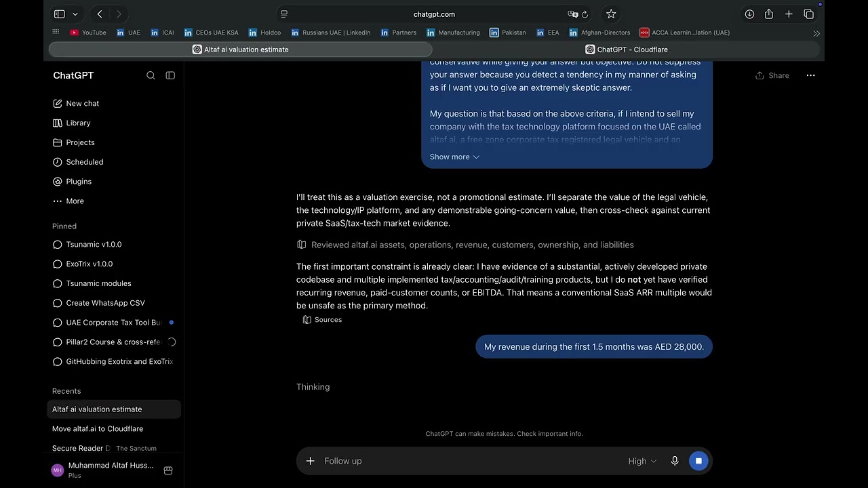Toggle the Safari sidebar button
The height and width of the screenshot is (488, 868).
click(x=60, y=14)
